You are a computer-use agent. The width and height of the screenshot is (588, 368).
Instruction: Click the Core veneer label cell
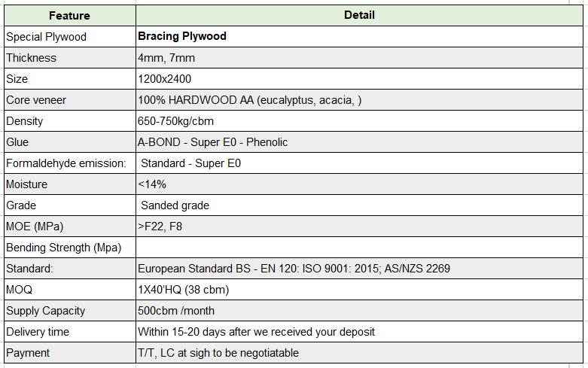coord(70,99)
